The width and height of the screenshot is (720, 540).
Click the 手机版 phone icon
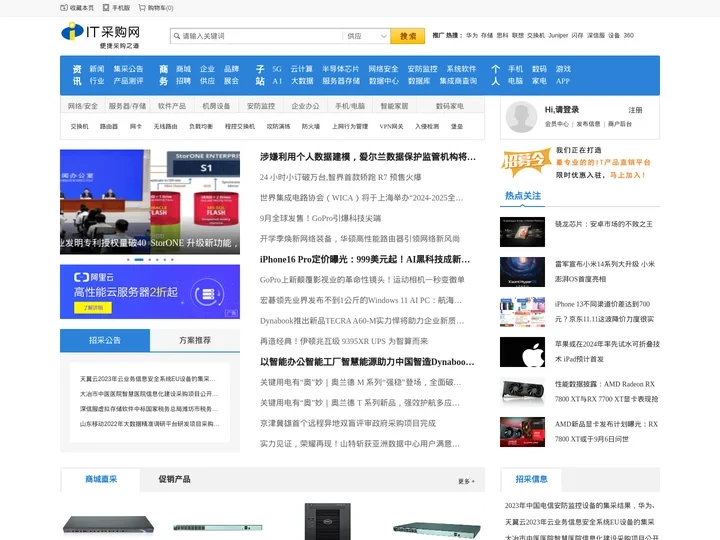click(x=106, y=8)
